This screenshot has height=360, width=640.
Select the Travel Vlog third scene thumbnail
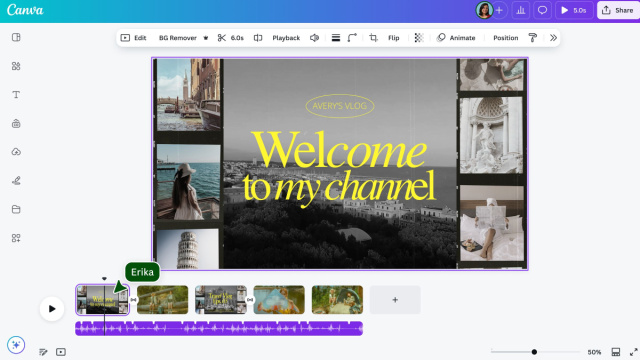[x=221, y=300]
